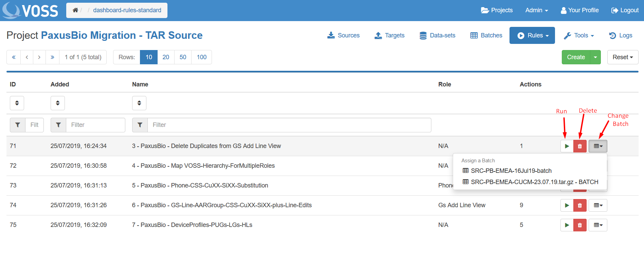
Task: Open the Projects link in header
Action: click(x=497, y=10)
